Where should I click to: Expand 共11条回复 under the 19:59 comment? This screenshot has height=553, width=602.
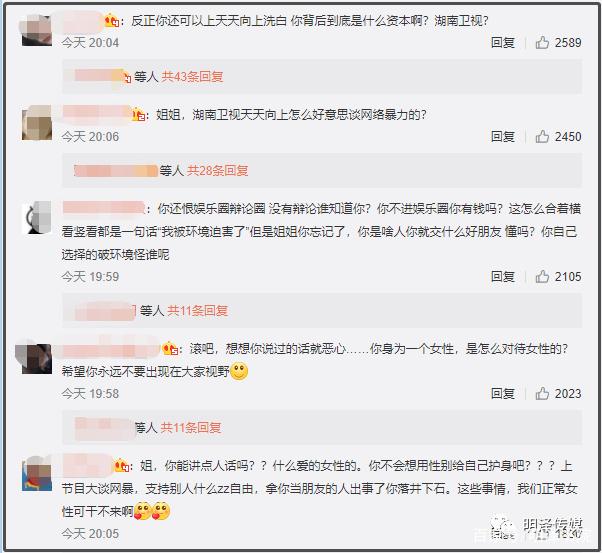pyautogui.click(x=197, y=310)
